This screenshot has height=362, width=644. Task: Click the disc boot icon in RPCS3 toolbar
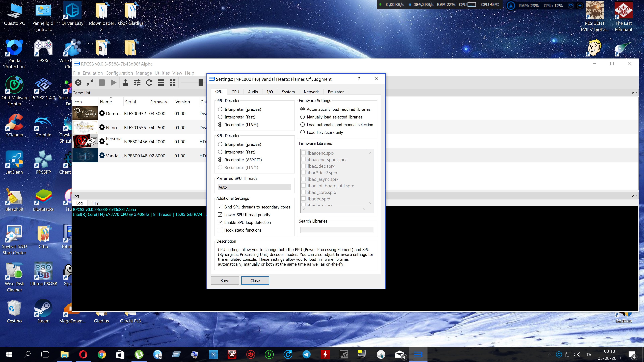click(78, 82)
